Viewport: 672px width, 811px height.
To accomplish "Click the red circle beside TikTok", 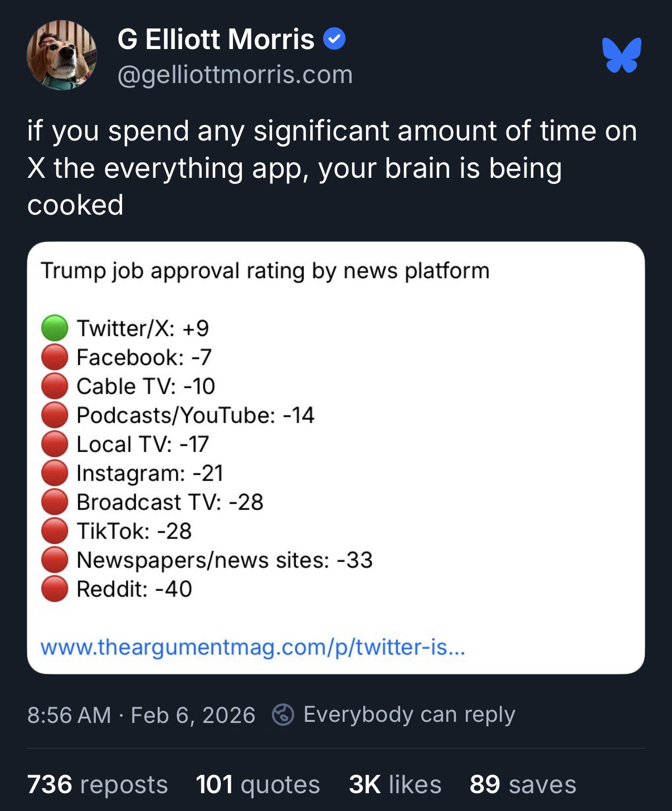I will pos(55,531).
